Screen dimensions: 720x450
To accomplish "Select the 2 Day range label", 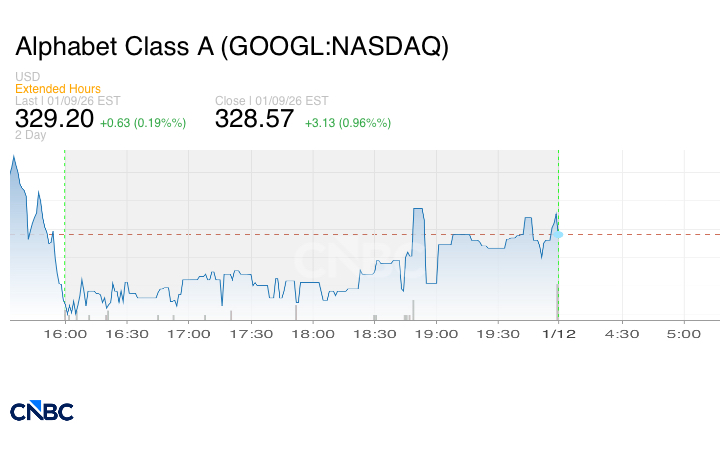I will coord(31,135).
